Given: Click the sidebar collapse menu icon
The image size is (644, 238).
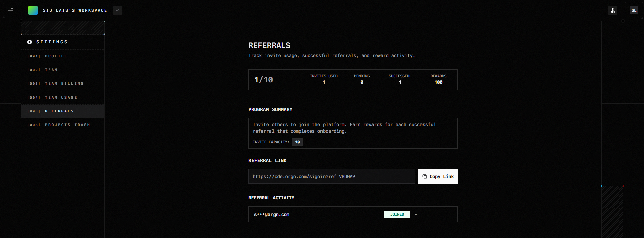Looking at the screenshot, I should pos(11,10).
